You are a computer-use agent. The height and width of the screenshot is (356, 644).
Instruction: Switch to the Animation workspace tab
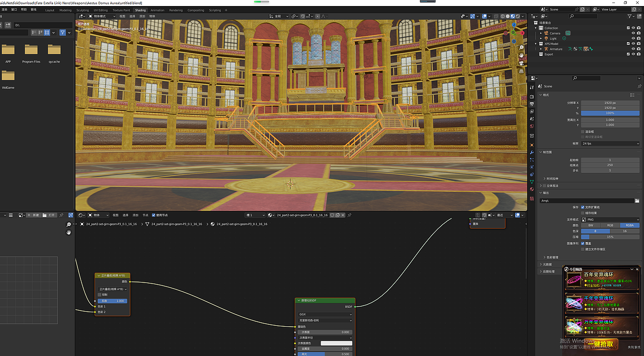(x=157, y=10)
